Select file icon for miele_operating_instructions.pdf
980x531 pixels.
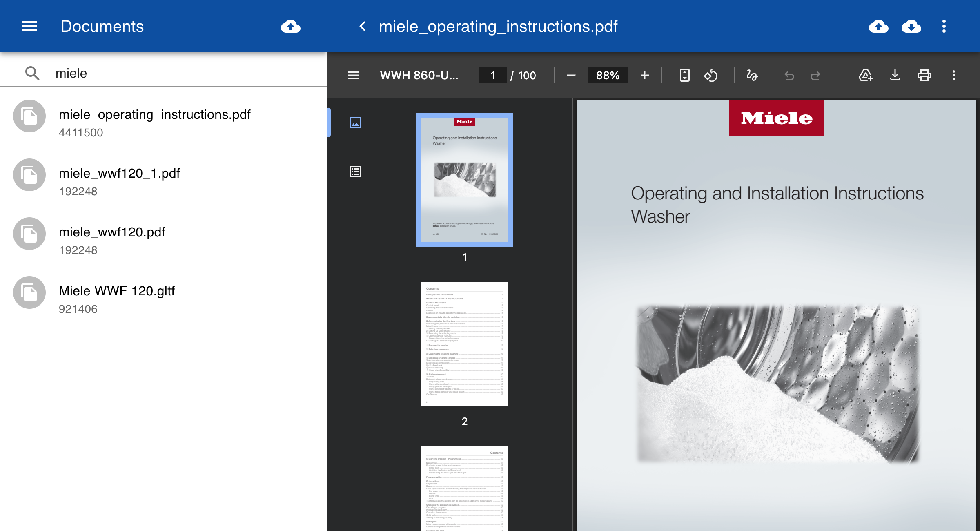point(29,116)
